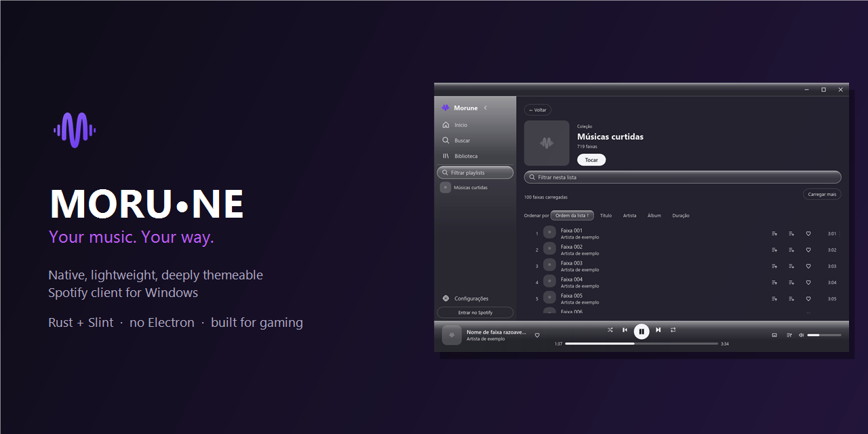Image resolution: width=868 pixels, height=434 pixels.
Task: Add Faixa 001 to the queue
Action: (791, 234)
